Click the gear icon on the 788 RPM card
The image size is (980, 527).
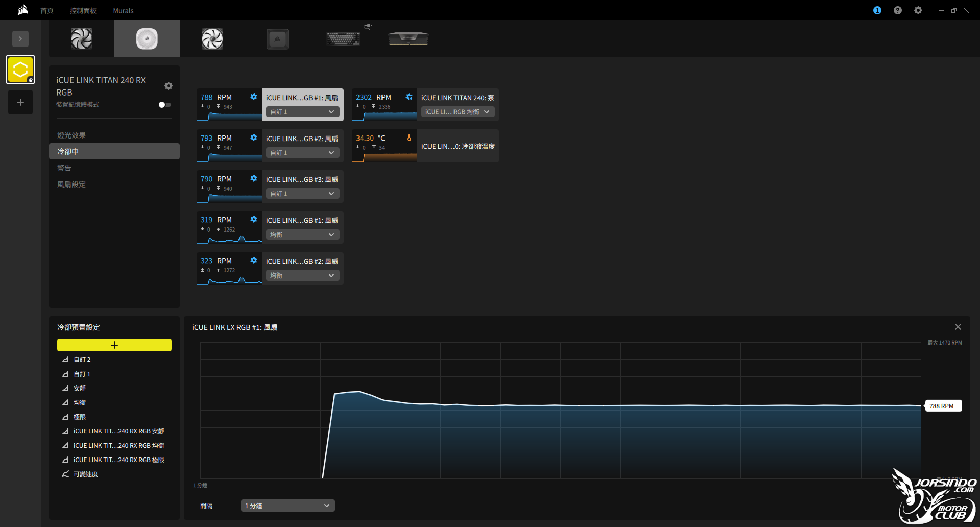tap(254, 97)
